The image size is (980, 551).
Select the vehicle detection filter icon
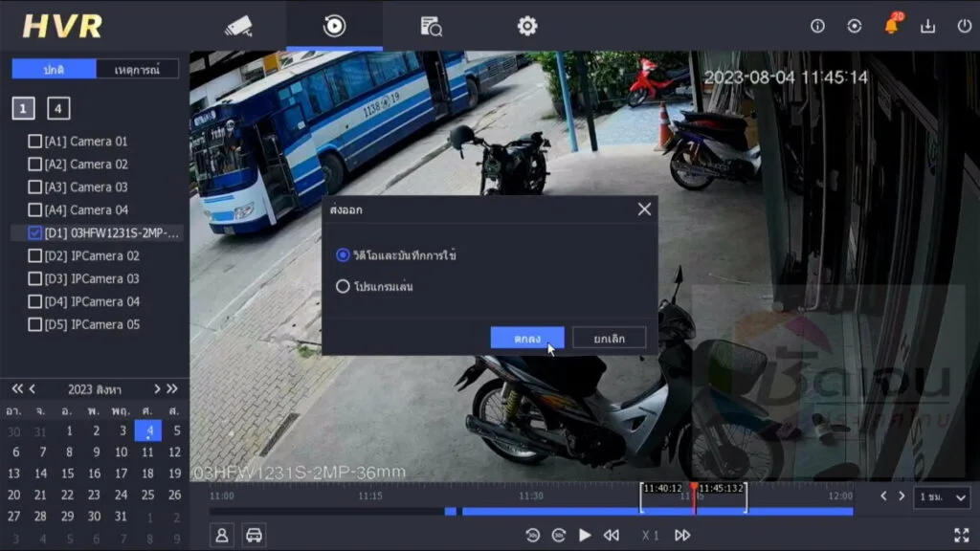(254, 535)
